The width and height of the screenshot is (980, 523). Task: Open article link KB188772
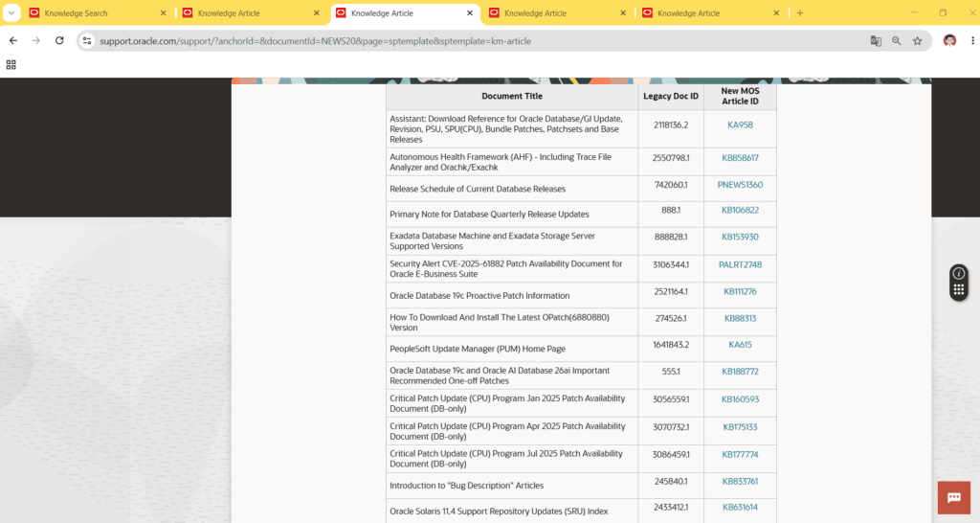click(x=740, y=372)
